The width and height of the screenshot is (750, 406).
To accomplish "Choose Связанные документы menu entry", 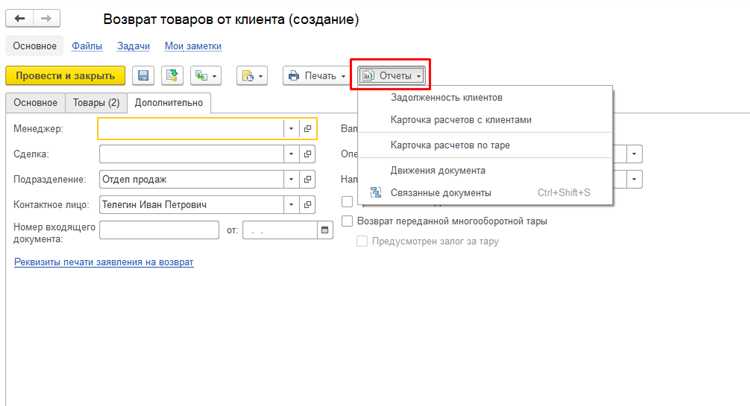I will pos(440,192).
